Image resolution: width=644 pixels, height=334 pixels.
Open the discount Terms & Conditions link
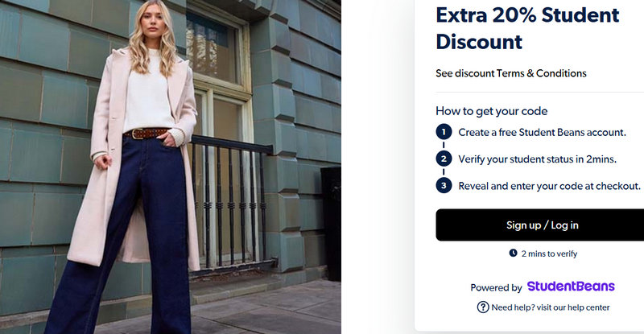click(x=510, y=73)
